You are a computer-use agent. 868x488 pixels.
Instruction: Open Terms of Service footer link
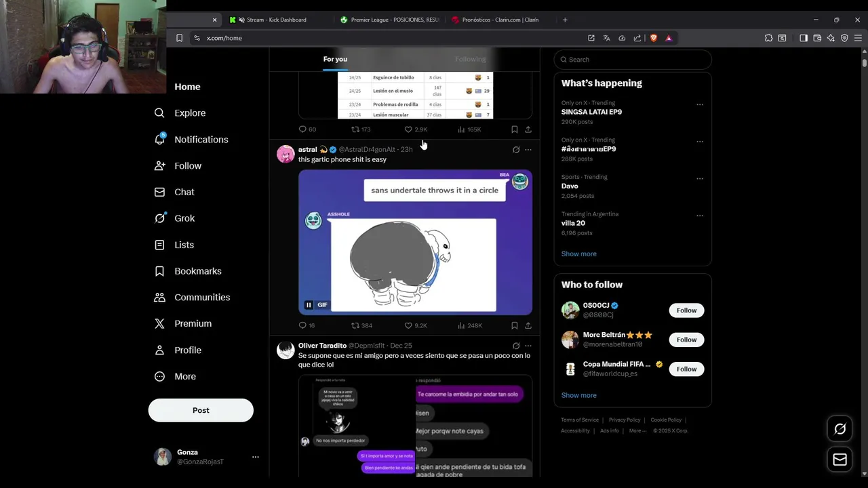[x=580, y=420]
